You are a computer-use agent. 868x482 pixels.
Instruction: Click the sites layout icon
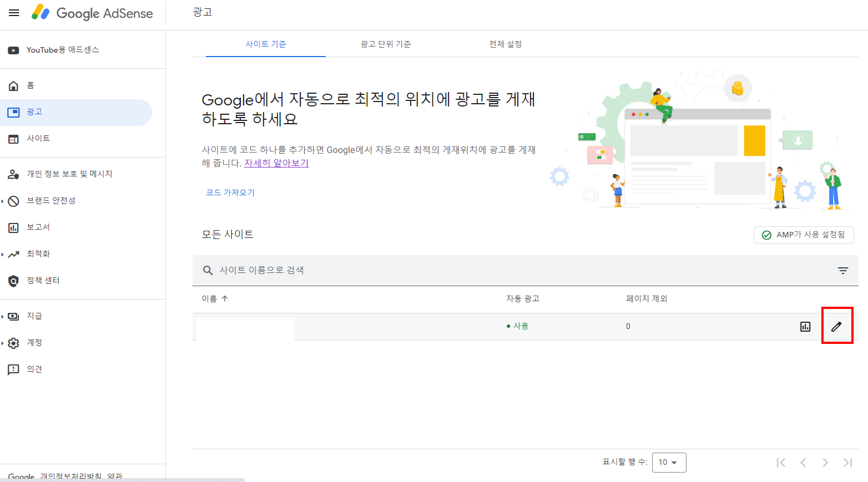[13, 139]
